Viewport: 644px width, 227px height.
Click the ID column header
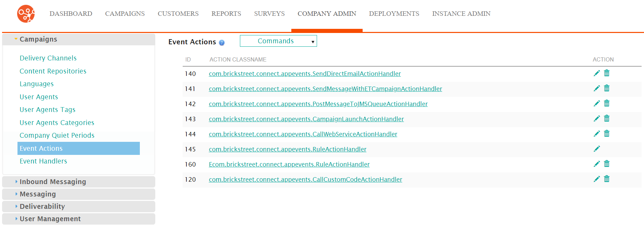click(188, 59)
